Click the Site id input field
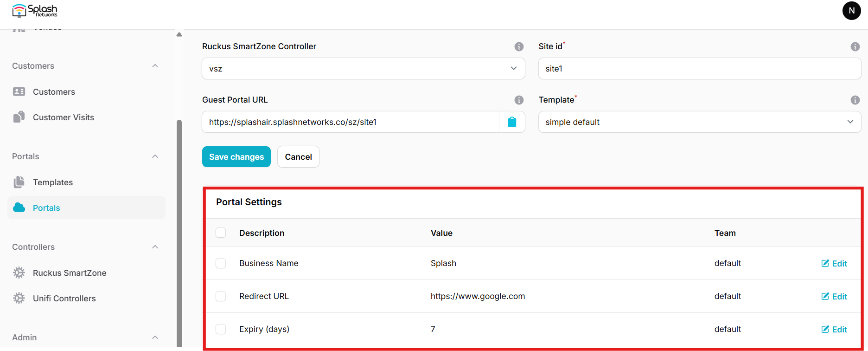 click(x=700, y=69)
